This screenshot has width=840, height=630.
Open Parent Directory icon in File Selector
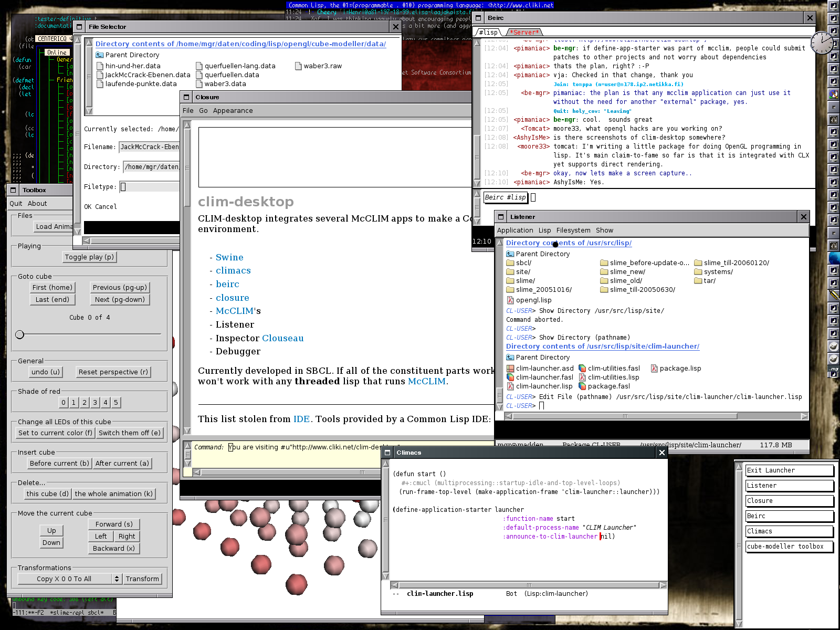pyautogui.click(x=99, y=55)
